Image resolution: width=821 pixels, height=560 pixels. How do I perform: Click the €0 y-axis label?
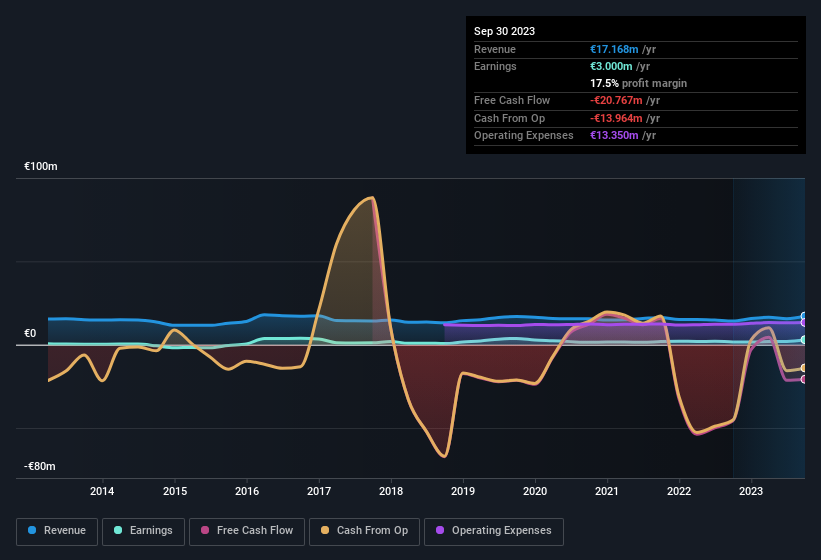click(x=30, y=333)
